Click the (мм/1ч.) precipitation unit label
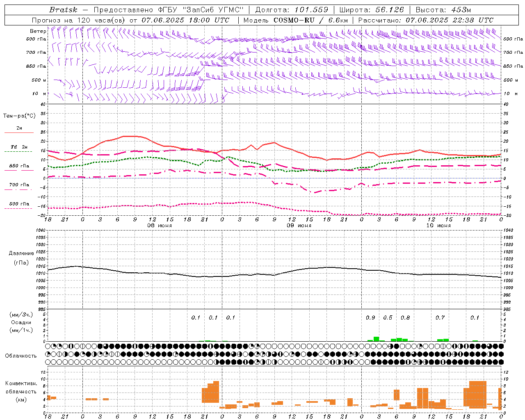This screenshot has height=420, width=525. coord(21,330)
